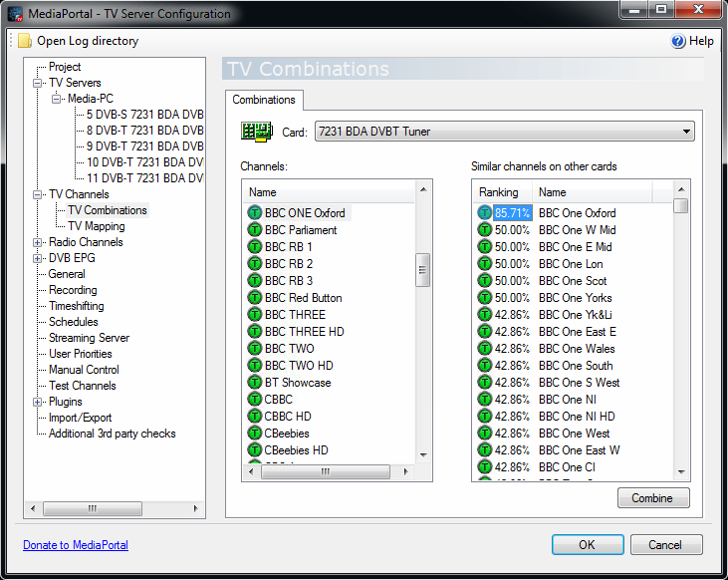Open the Import/Export node
728x580 pixels.
point(80,418)
